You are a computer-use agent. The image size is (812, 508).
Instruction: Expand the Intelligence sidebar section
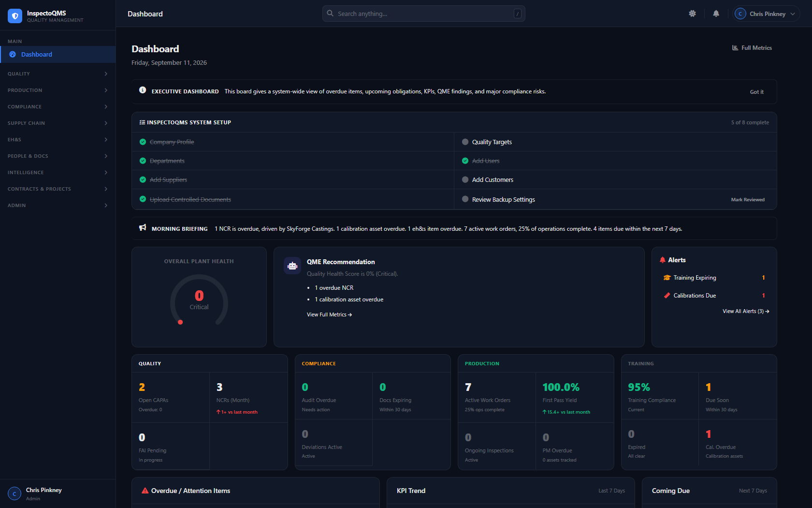[58, 172]
